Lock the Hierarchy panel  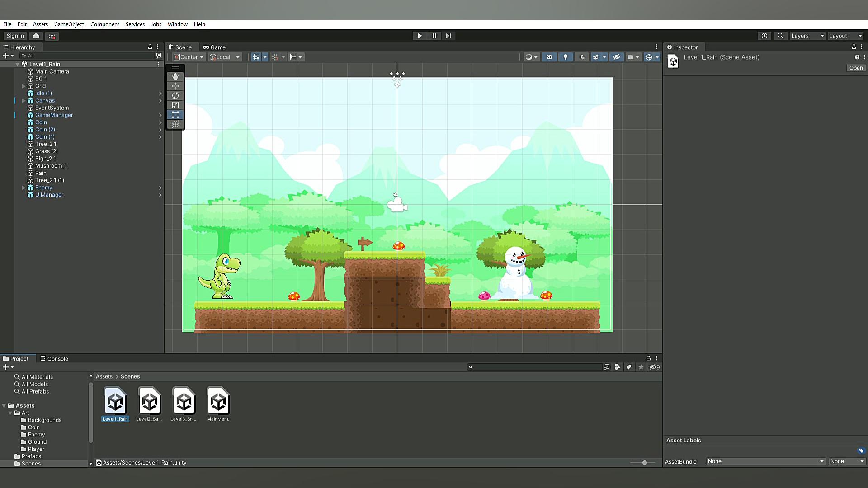coord(150,47)
